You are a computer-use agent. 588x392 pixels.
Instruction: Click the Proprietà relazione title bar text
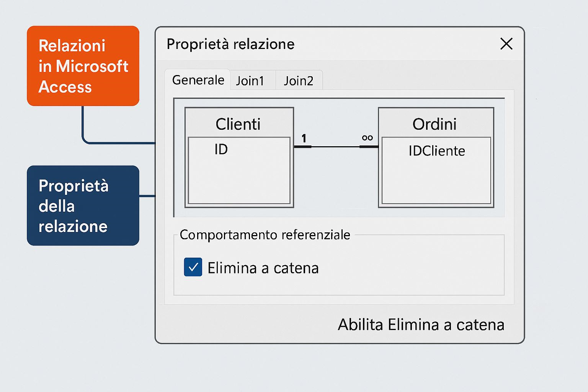click(230, 44)
